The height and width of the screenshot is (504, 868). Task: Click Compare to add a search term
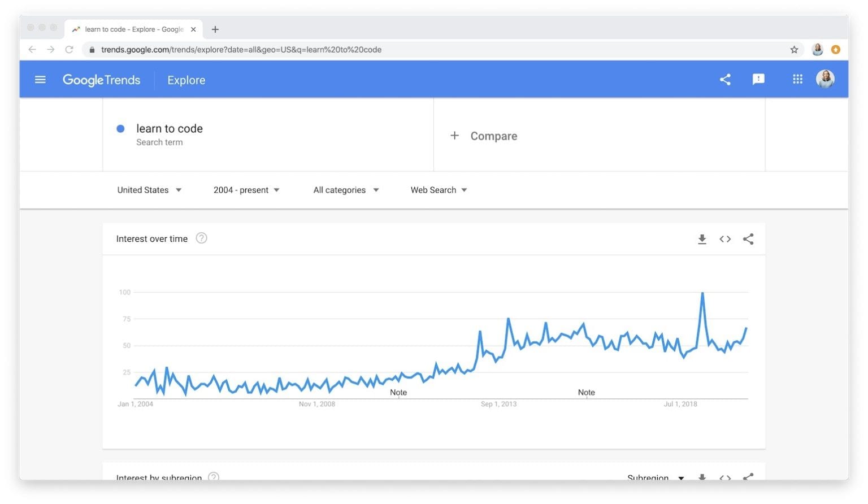(x=485, y=136)
